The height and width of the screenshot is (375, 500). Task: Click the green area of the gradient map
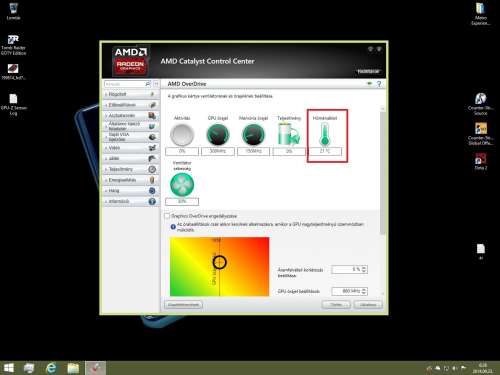point(178,287)
